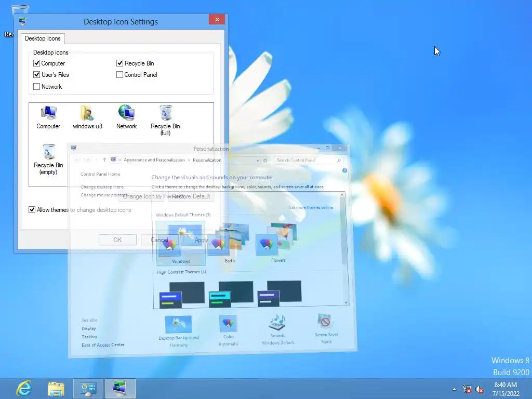Select the Desktop Icons tab
Image resolution: width=532 pixels, height=399 pixels.
43,38
